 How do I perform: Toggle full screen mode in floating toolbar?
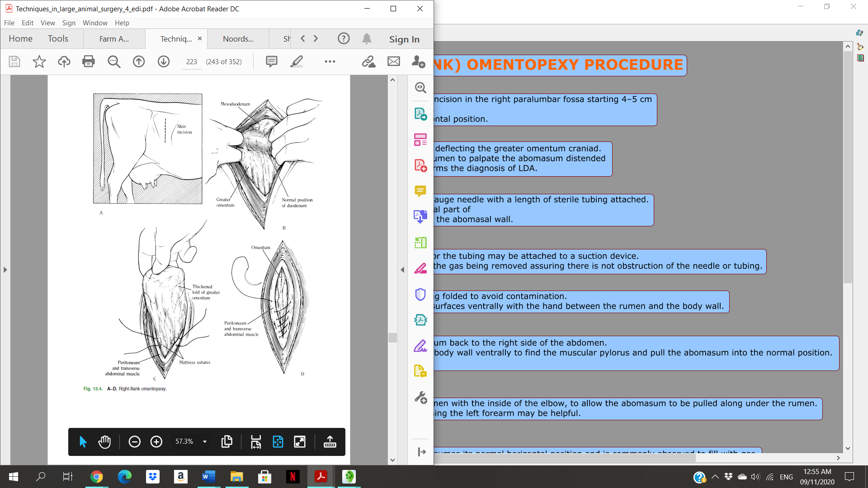pos(300,441)
